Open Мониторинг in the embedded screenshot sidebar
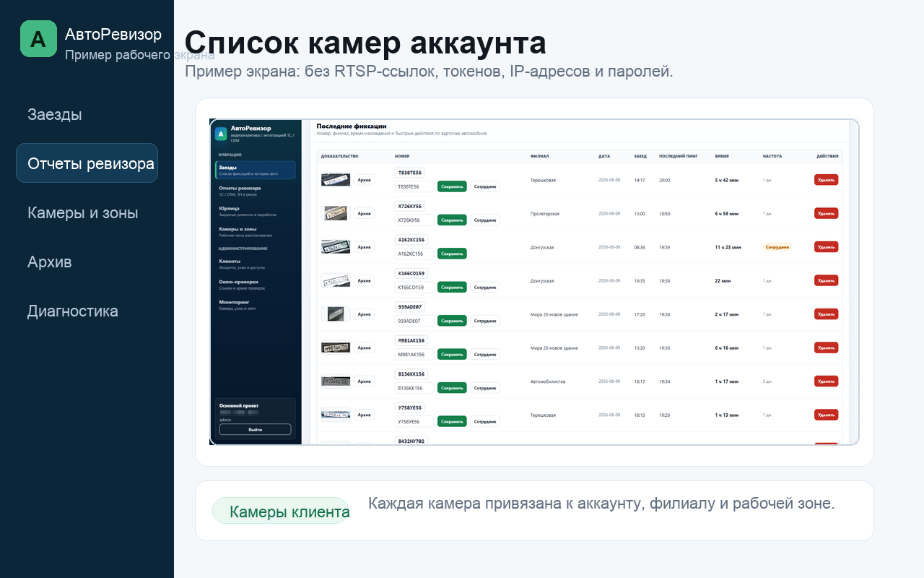The image size is (924, 578). click(256, 304)
